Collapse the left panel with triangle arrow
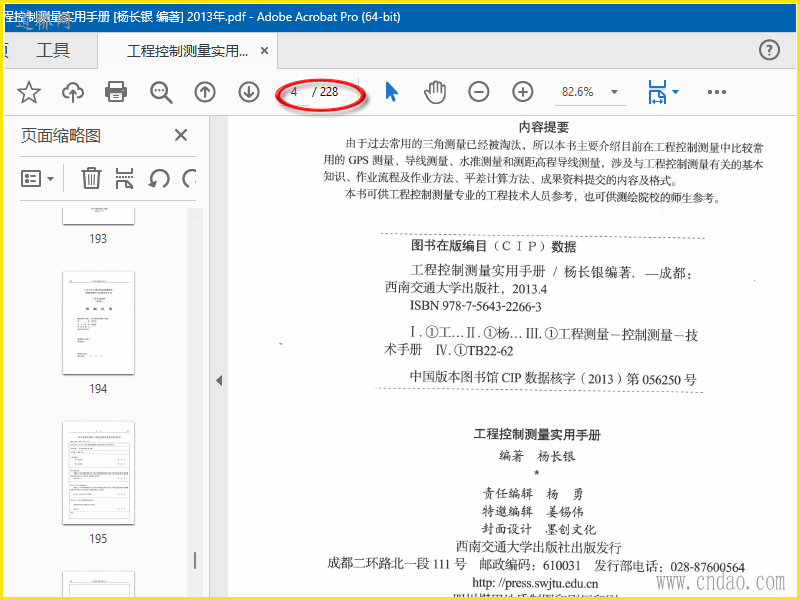The height and width of the screenshot is (600, 800). (219, 381)
